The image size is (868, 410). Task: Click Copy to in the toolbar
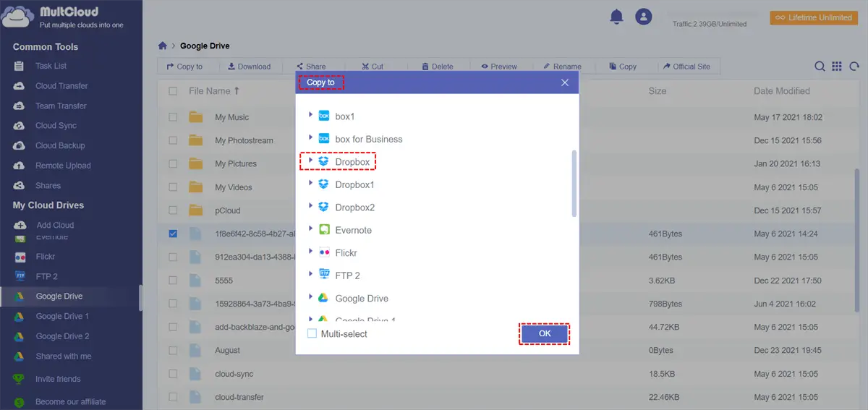(x=184, y=67)
